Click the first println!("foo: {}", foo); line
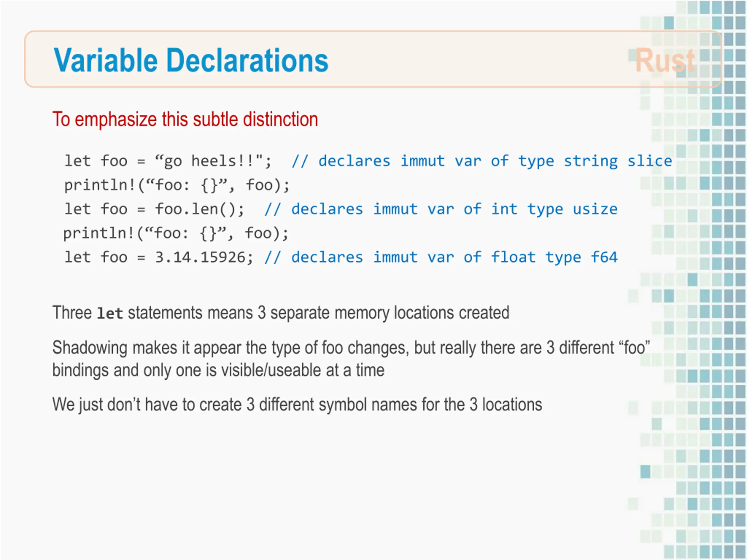Screen dimensions: 747x560 coord(177,185)
